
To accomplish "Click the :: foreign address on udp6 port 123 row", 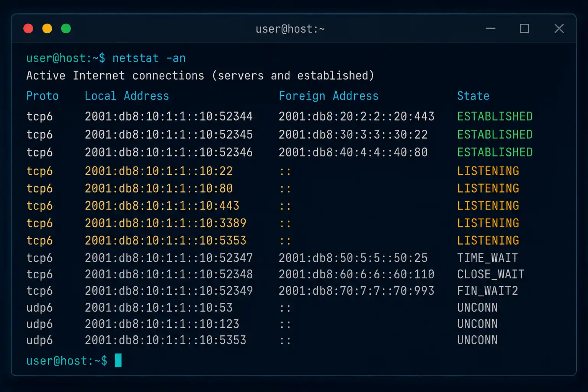I will [285, 325].
